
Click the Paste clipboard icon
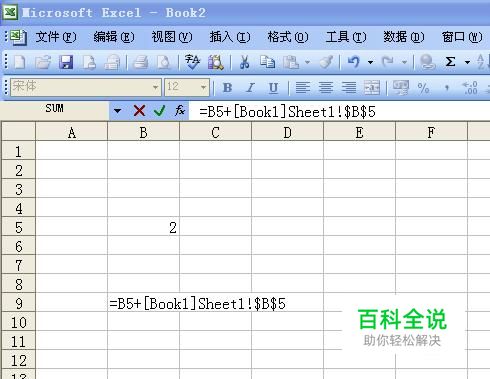pyautogui.click(x=291, y=62)
